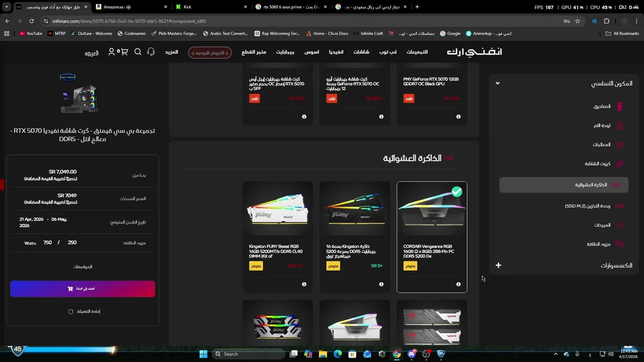Open Microsoft Store from the taskbar
This screenshot has width=644, height=362.
[x=353, y=354]
